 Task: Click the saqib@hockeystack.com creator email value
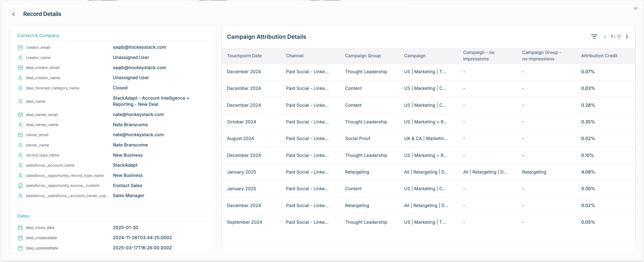139,47
